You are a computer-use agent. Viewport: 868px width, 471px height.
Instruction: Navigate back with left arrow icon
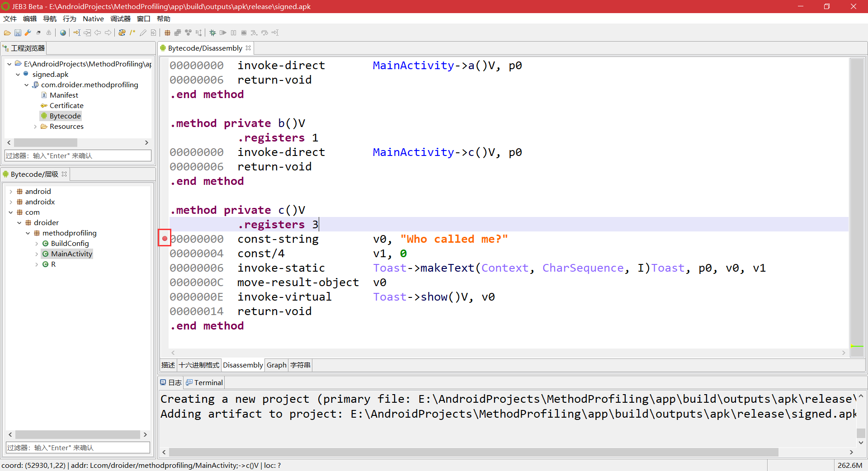point(98,33)
